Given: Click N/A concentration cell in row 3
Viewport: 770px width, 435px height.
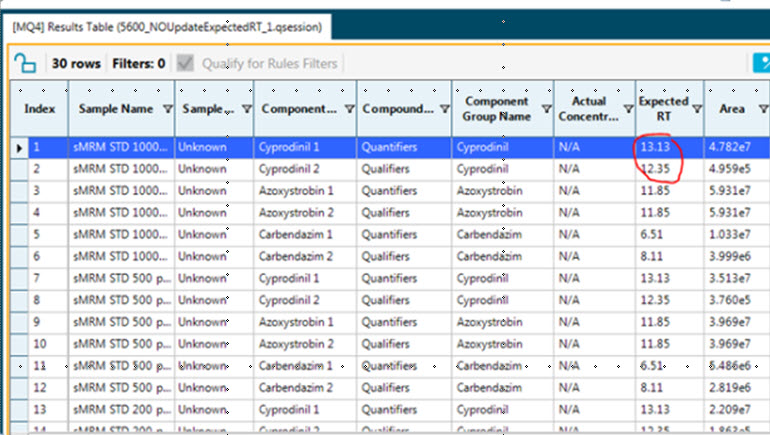Looking at the screenshot, I should pos(595,191).
